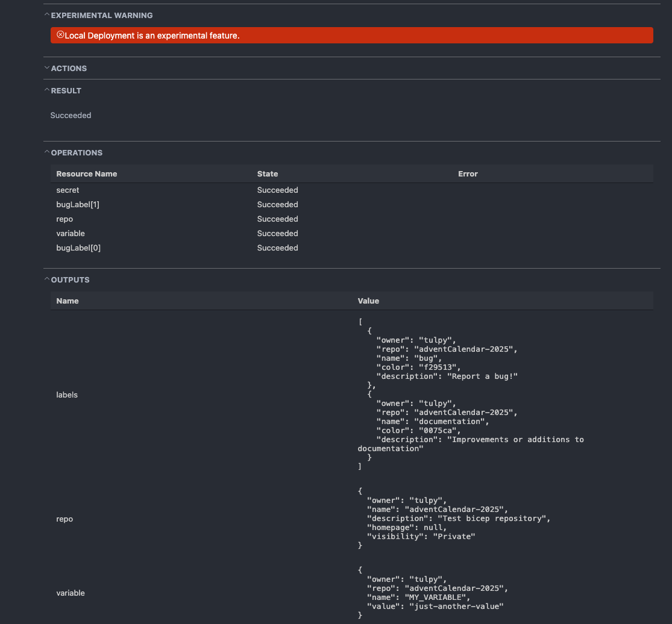
Task: Click the "name": "documentation" line
Action: tap(432, 422)
